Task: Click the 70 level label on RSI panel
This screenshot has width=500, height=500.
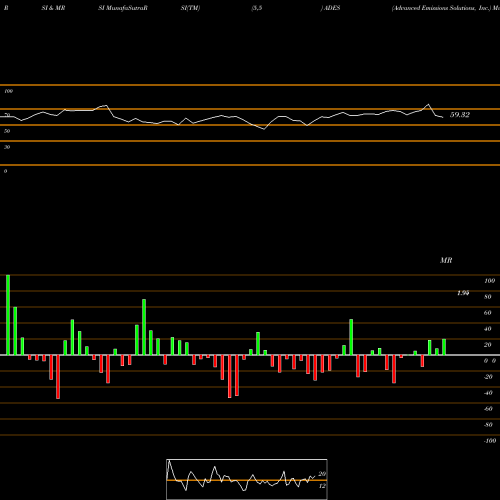Action: (x=7, y=115)
